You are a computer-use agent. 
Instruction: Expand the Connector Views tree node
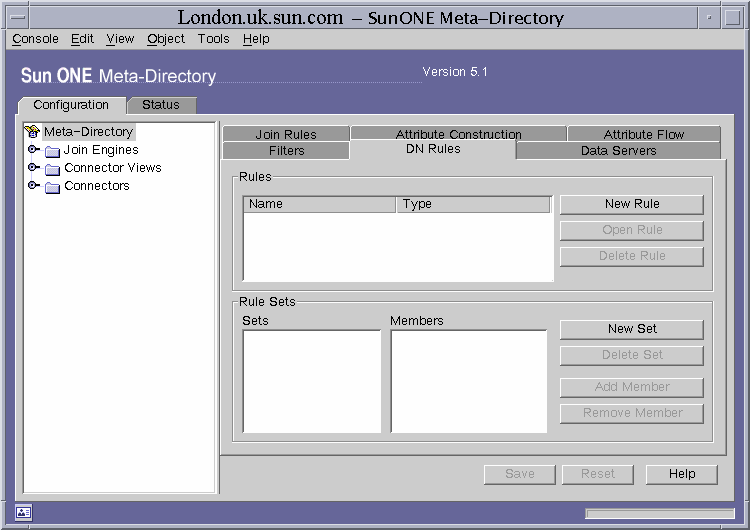(33, 167)
